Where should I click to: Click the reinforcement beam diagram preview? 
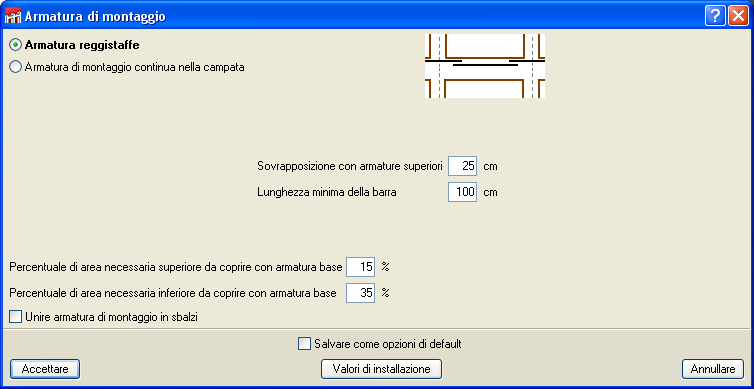coord(485,65)
